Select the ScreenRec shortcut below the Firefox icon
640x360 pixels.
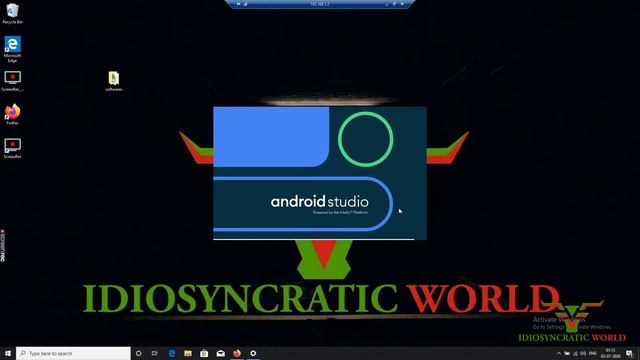[12, 148]
